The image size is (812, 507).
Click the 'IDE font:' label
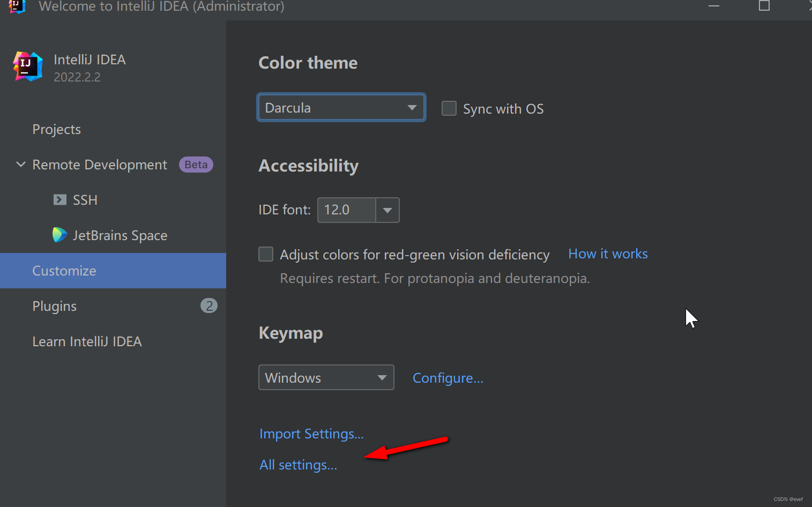(x=285, y=210)
